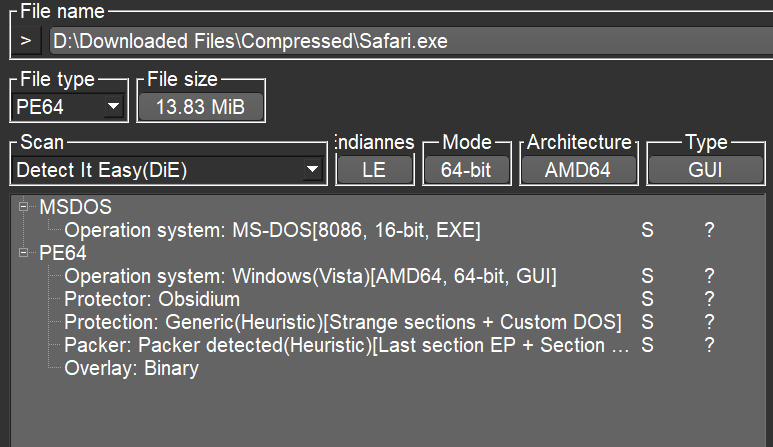Collapse the PE64 tree node
This screenshot has height=447, width=773.
(23, 253)
